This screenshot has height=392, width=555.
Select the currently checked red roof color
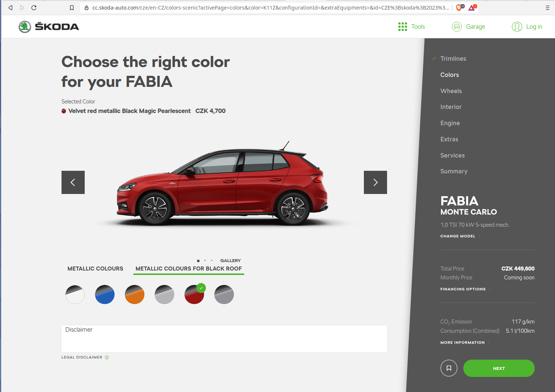coord(194,294)
